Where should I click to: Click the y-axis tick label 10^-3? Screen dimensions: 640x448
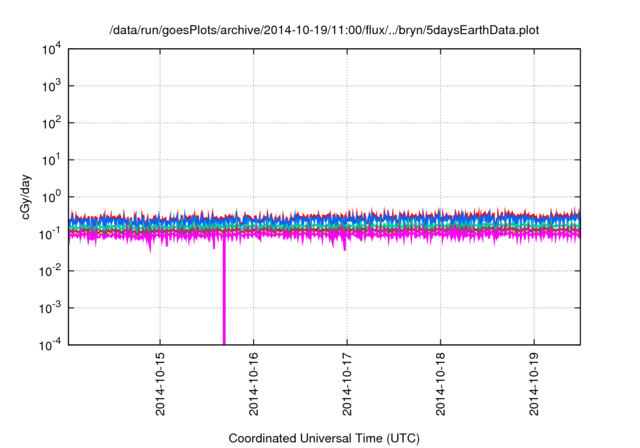pyautogui.click(x=50, y=308)
